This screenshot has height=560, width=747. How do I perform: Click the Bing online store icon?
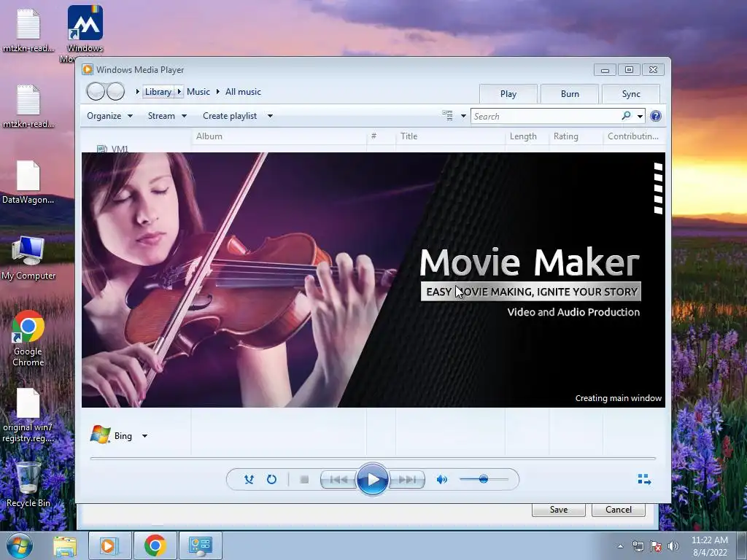pyautogui.click(x=101, y=435)
